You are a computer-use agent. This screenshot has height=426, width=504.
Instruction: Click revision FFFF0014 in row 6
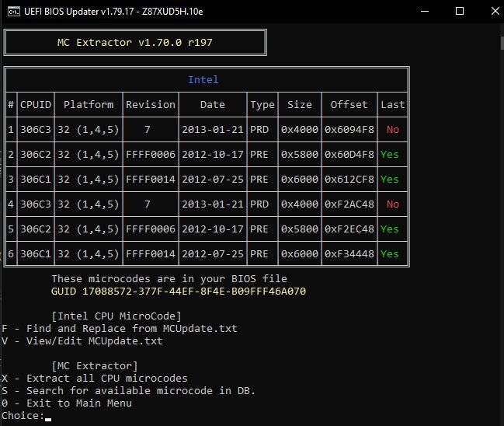tap(151, 254)
